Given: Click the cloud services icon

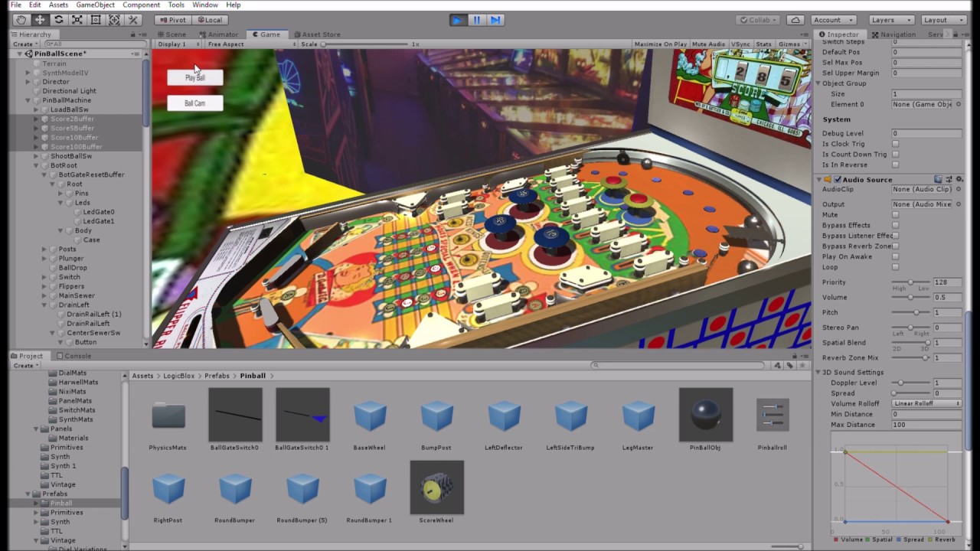Looking at the screenshot, I should [796, 20].
